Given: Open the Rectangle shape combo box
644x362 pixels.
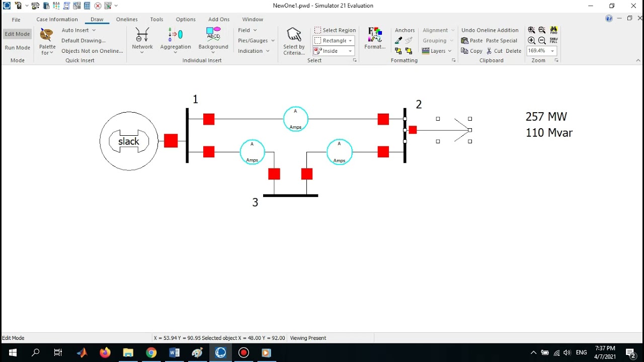Looking at the screenshot, I should coord(334,41).
